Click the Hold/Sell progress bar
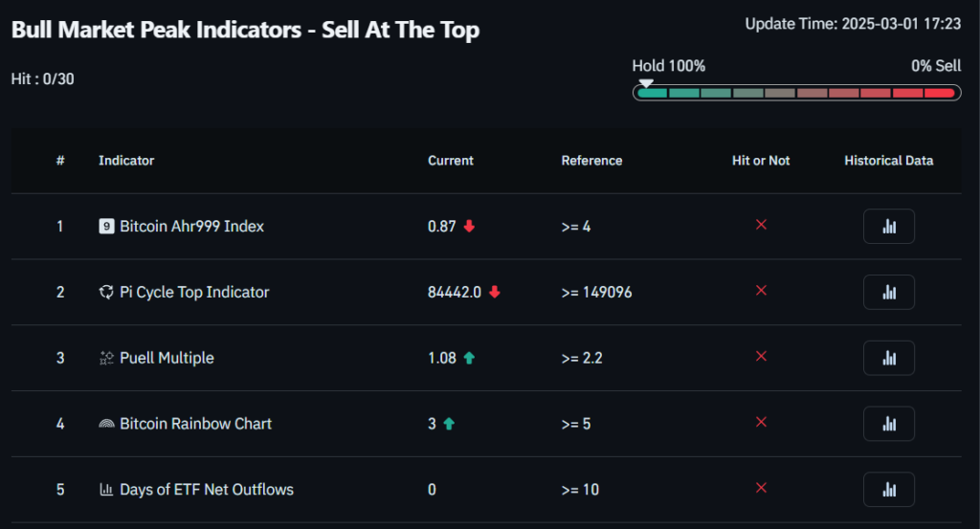Image resolution: width=980 pixels, height=529 pixels. coord(796,93)
